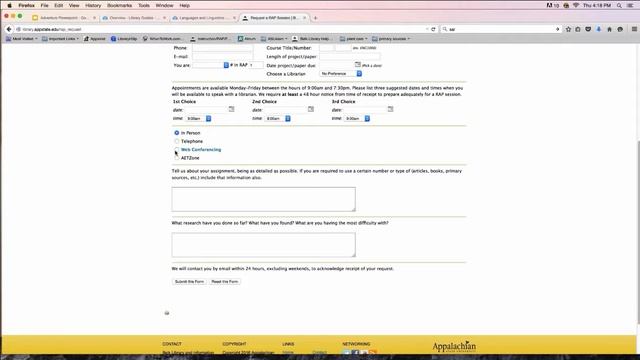Select the Web Conferencing radio option
The image size is (640, 360).
[177, 150]
